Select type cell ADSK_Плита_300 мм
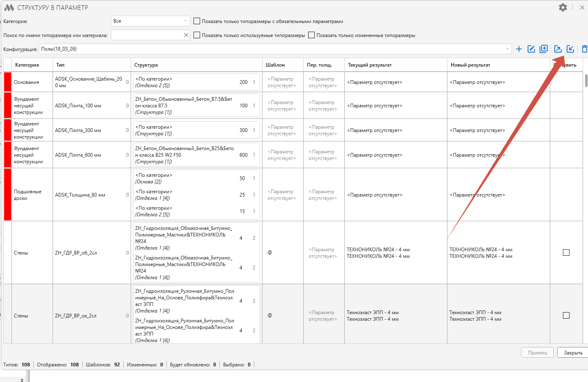 pos(92,130)
